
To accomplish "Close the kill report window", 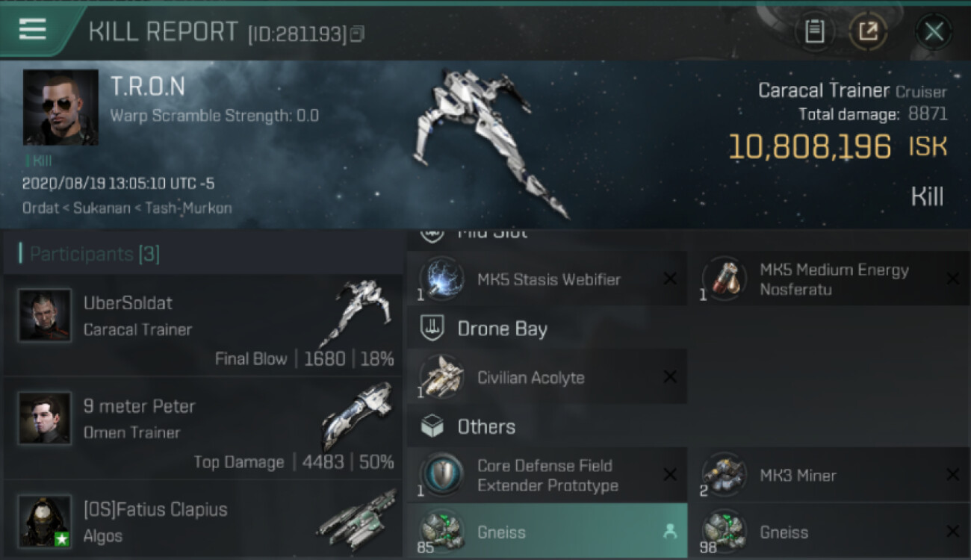I will (934, 32).
